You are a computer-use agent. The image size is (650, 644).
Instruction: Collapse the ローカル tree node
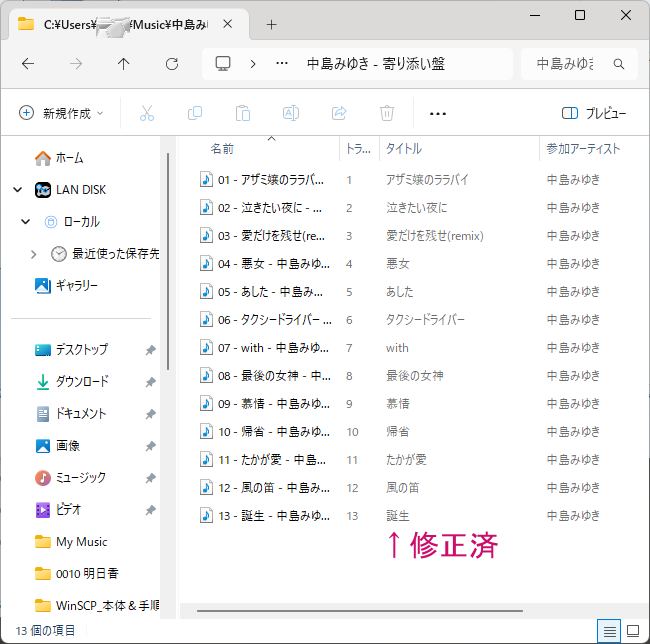[25, 222]
